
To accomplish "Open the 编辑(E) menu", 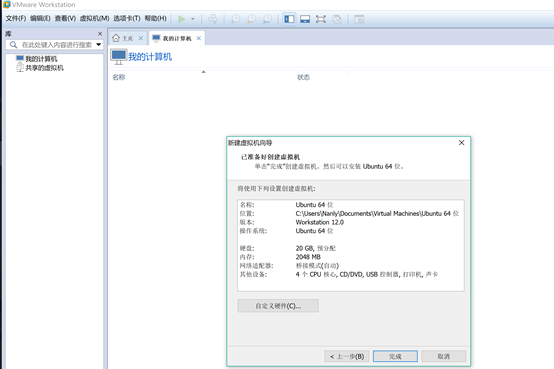I will pos(40,18).
